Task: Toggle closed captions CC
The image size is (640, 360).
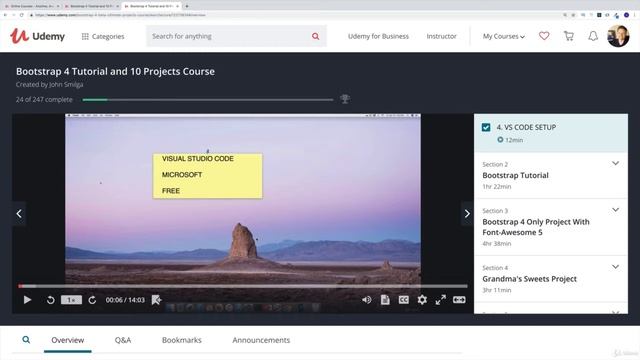Action: click(403, 300)
